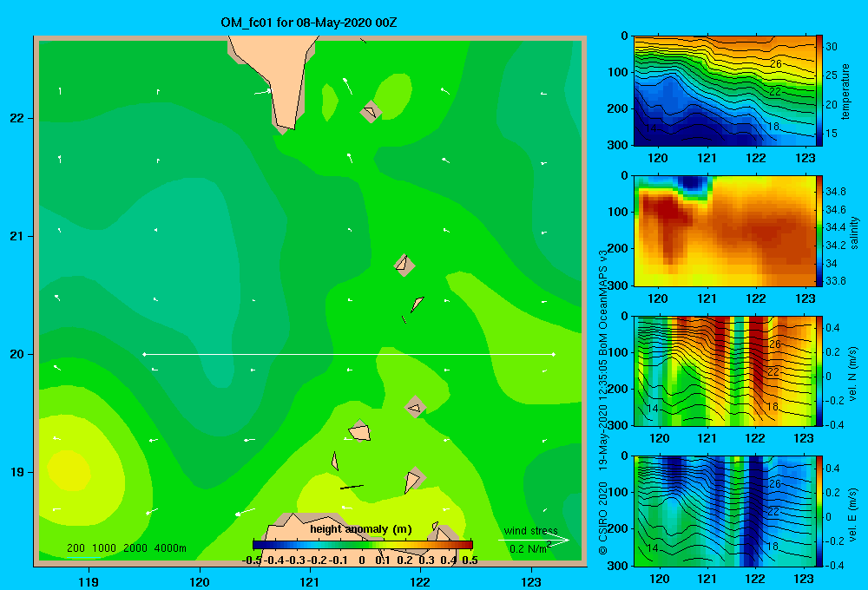Click the temperature scale value 30
This screenshot has width=868, height=590.
[832, 47]
